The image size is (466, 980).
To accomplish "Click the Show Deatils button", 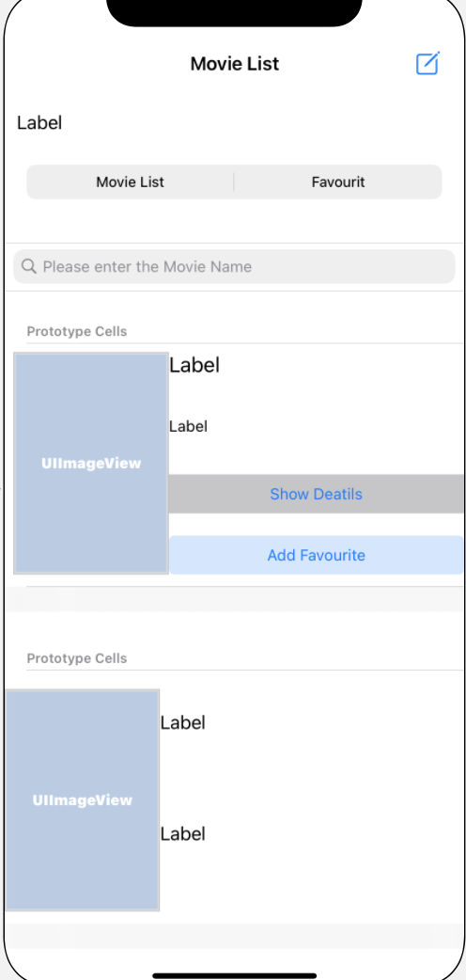I will [x=316, y=494].
